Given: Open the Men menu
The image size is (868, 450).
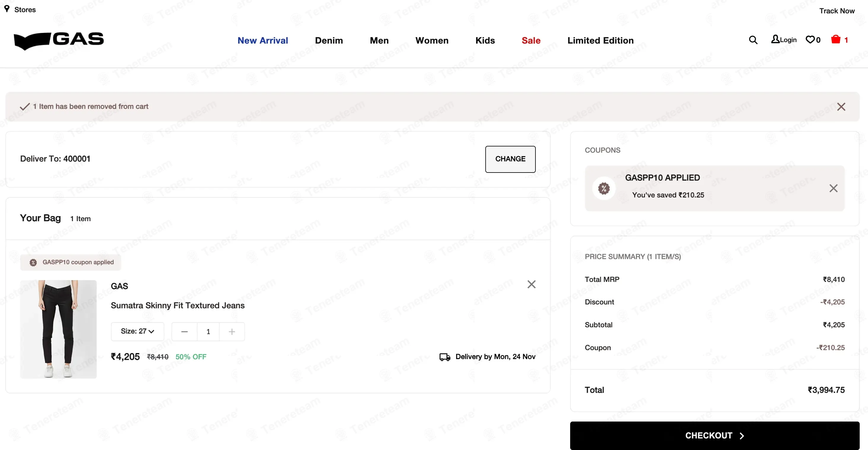Looking at the screenshot, I should [x=379, y=40].
